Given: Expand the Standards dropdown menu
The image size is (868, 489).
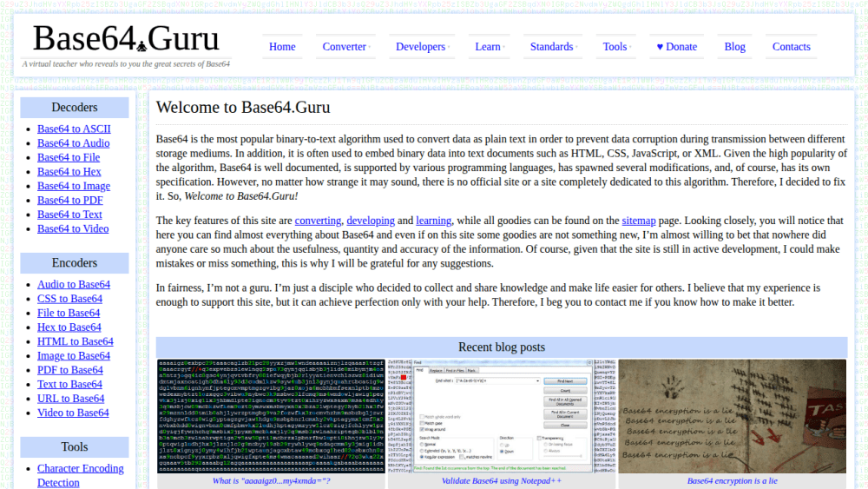Looking at the screenshot, I should [x=554, y=47].
